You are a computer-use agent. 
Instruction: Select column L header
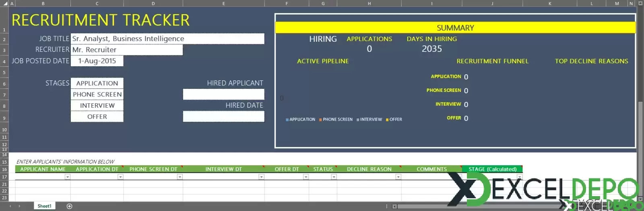click(591, 3)
